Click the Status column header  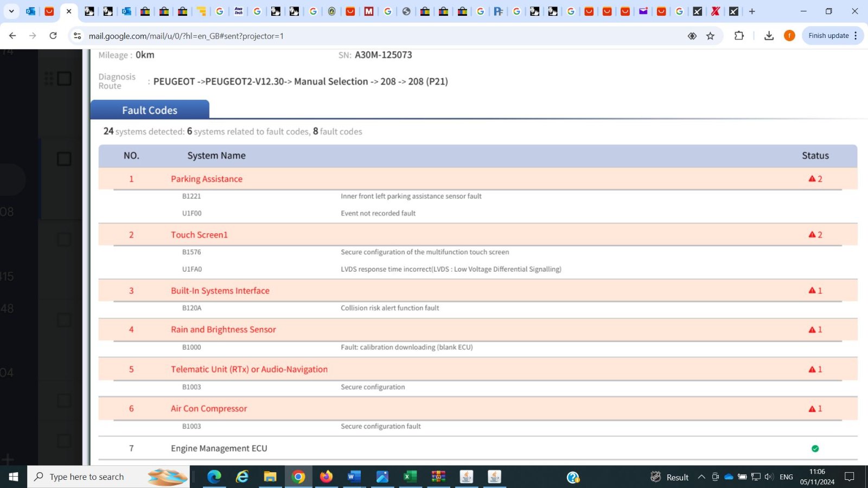(x=815, y=156)
